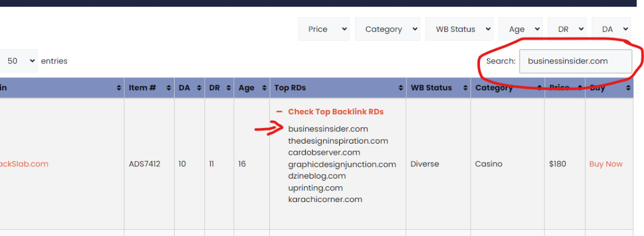Sort table by Top RDs column
The height and width of the screenshot is (236, 644).
click(x=338, y=87)
